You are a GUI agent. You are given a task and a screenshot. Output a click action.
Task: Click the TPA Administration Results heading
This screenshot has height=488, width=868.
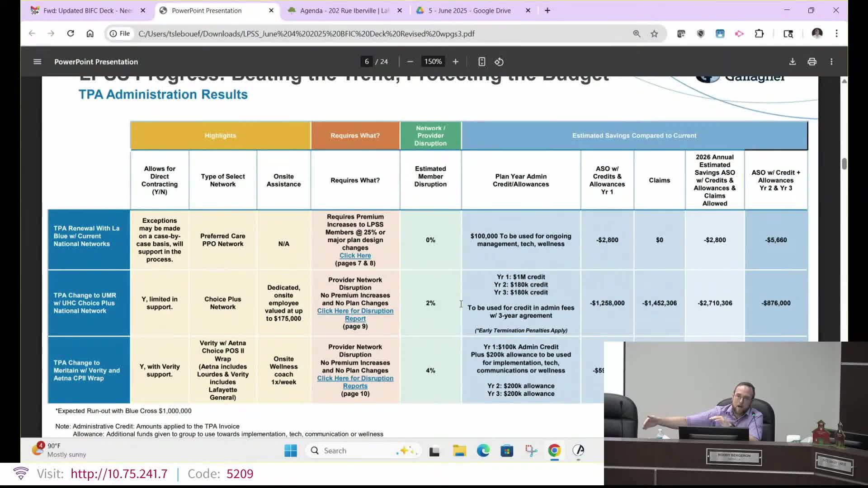click(163, 94)
